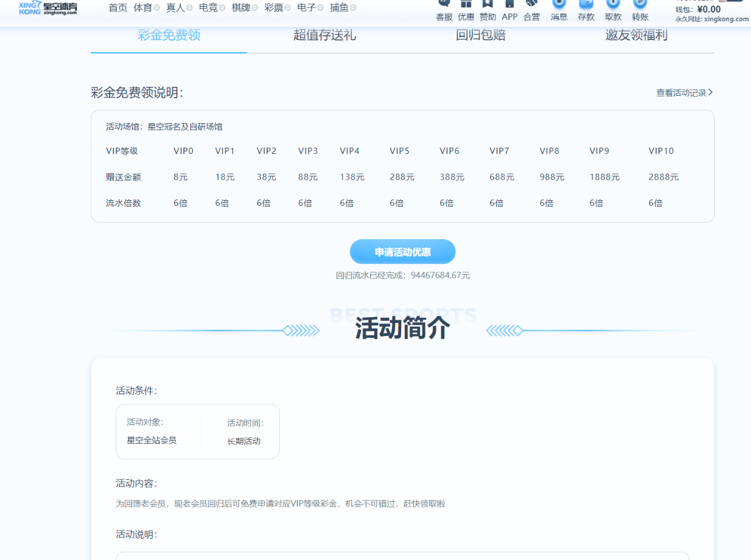This screenshot has width=751, height=560.
Task: Click the Xing Kong 星空体育 logo
Action: [48, 8]
